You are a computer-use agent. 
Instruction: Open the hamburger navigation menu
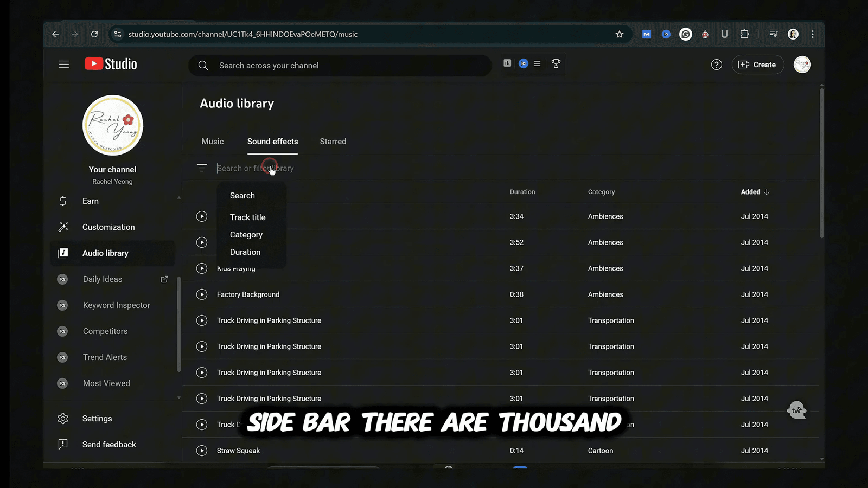[x=63, y=64]
